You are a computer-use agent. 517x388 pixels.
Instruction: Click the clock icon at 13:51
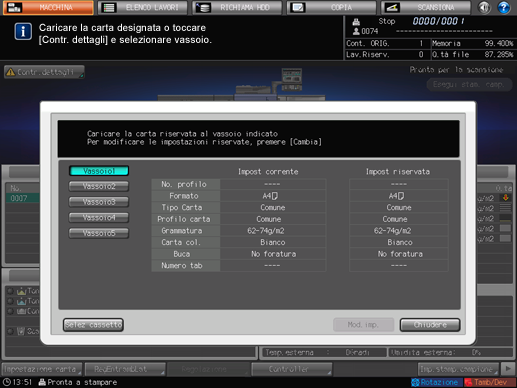click(x=6, y=382)
